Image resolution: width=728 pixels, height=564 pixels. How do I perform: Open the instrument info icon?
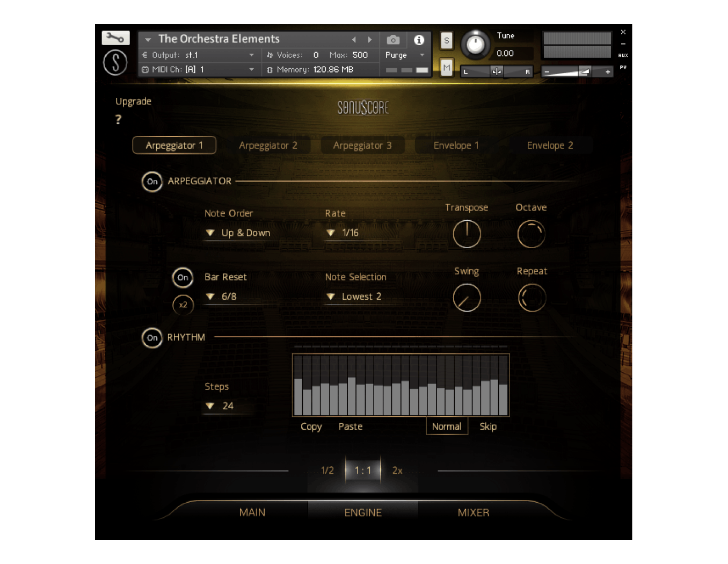419,40
